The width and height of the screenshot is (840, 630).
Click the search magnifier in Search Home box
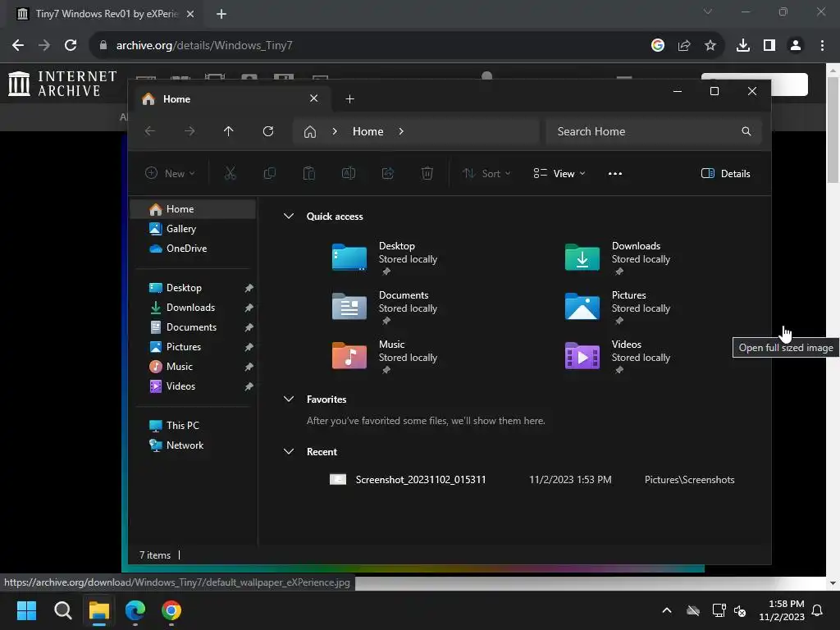[x=746, y=131]
